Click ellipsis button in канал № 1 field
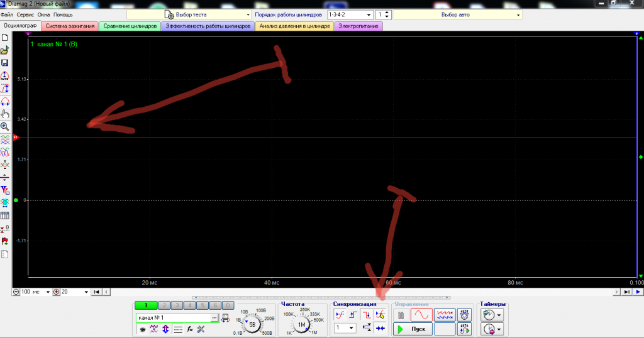This screenshot has height=338, width=644. point(214,318)
